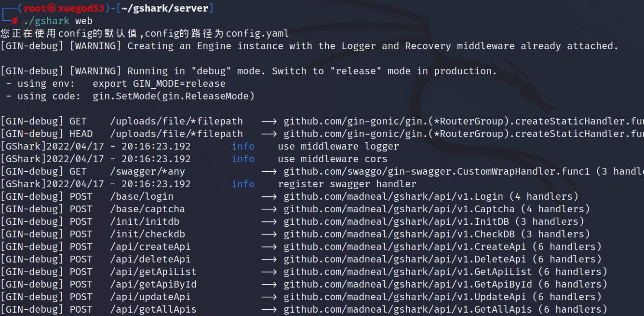
Task: Click the gin.SetMode(gin.ReleaseMode) code text
Action: tap(174, 96)
